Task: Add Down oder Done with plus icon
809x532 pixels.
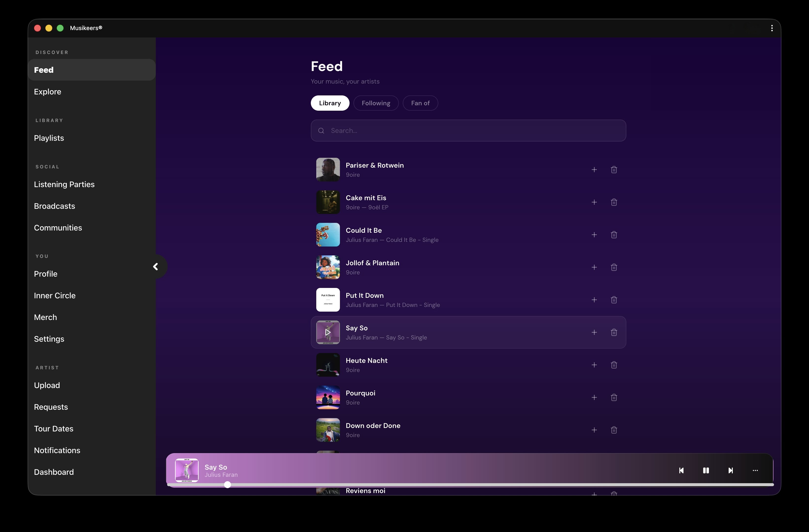Action: pos(594,430)
